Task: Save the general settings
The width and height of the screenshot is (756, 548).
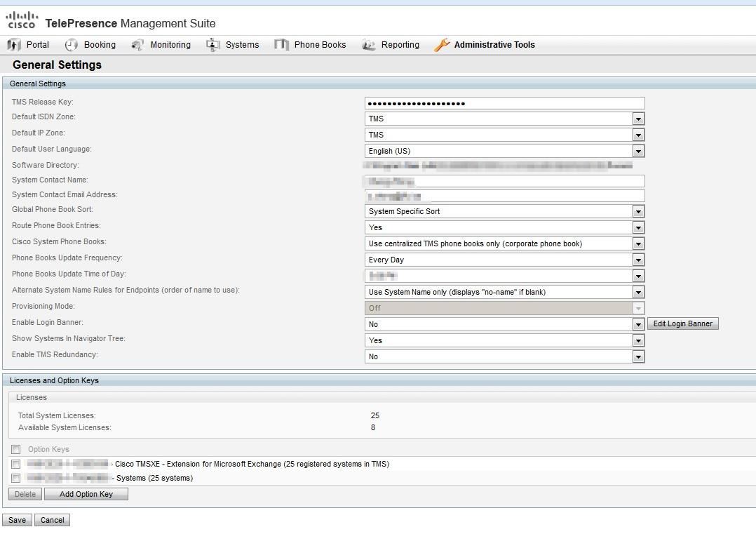Action: tap(18, 520)
